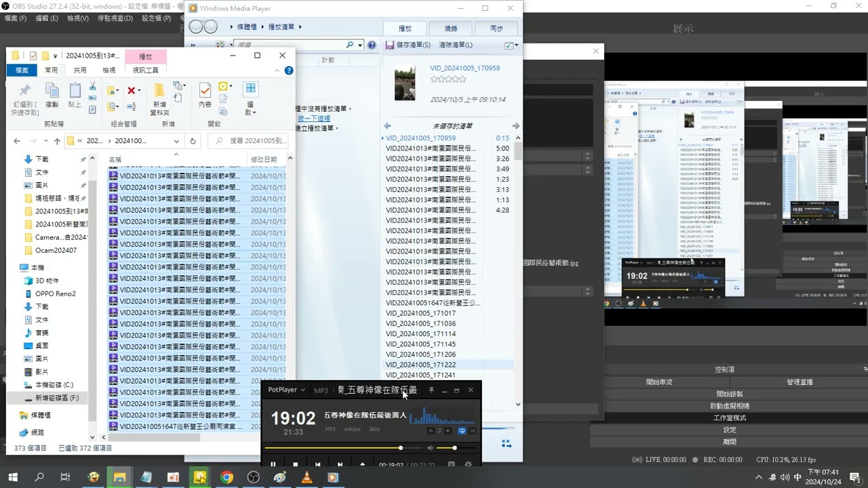Click the PotPlayer open file eject icon
Screen dimensions: 868x488
click(362, 464)
